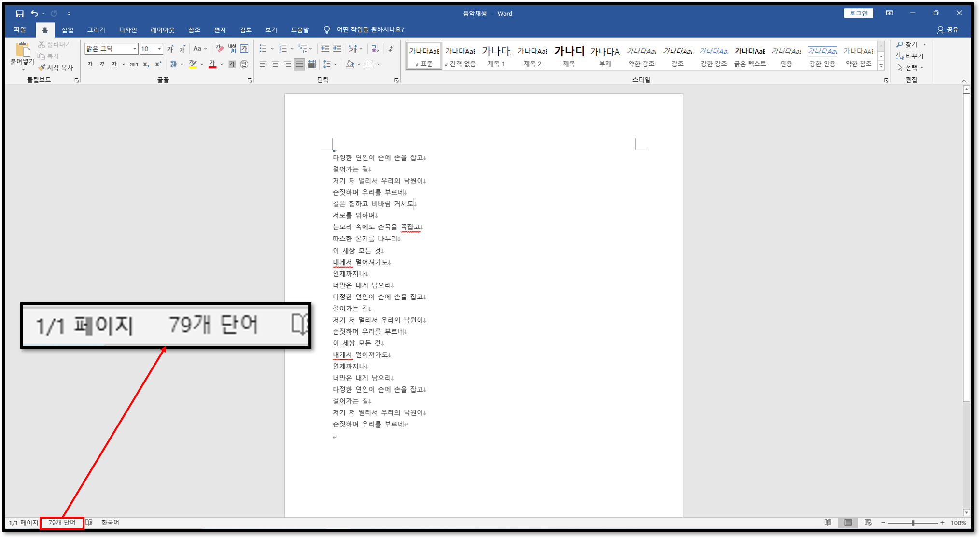This screenshot has width=980, height=538.
Task: Open the font name dropdown
Action: (x=135, y=49)
